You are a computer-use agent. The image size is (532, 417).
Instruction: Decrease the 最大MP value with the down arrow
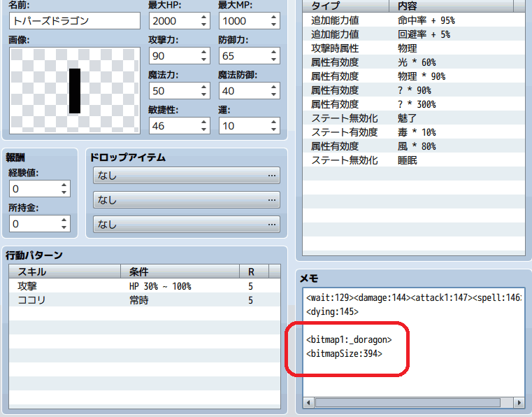pyautogui.click(x=273, y=24)
